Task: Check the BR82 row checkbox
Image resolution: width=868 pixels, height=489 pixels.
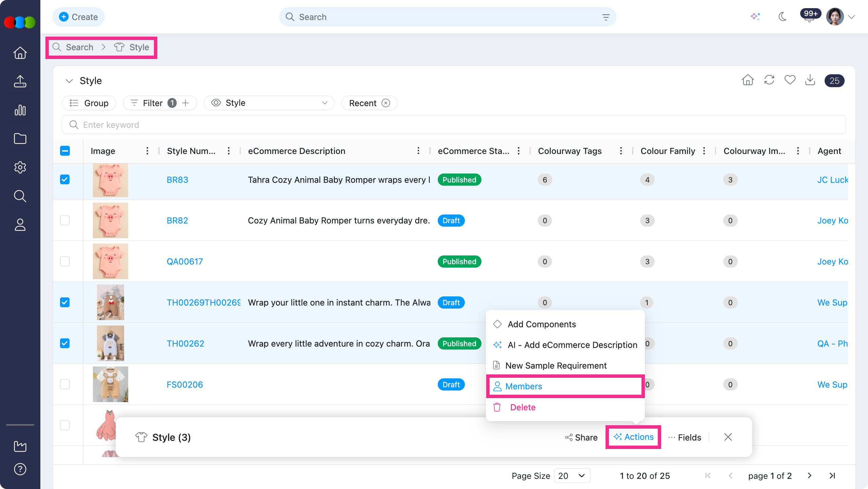Action: click(x=65, y=220)
